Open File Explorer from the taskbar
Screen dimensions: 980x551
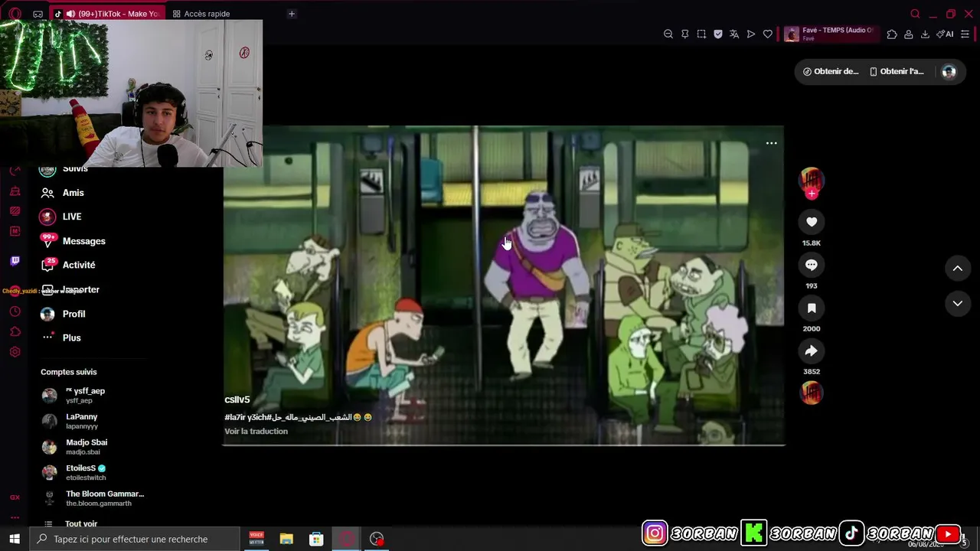(x=286, y=539)
